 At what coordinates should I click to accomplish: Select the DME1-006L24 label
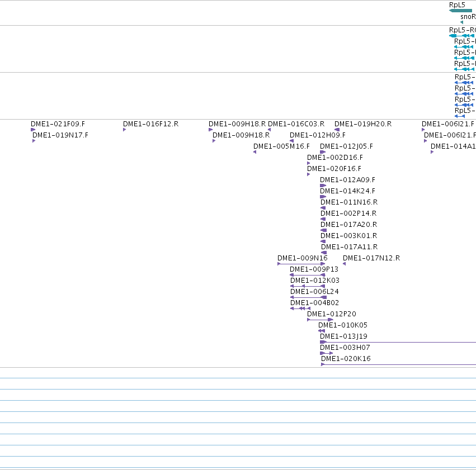(x=314, y=292)
